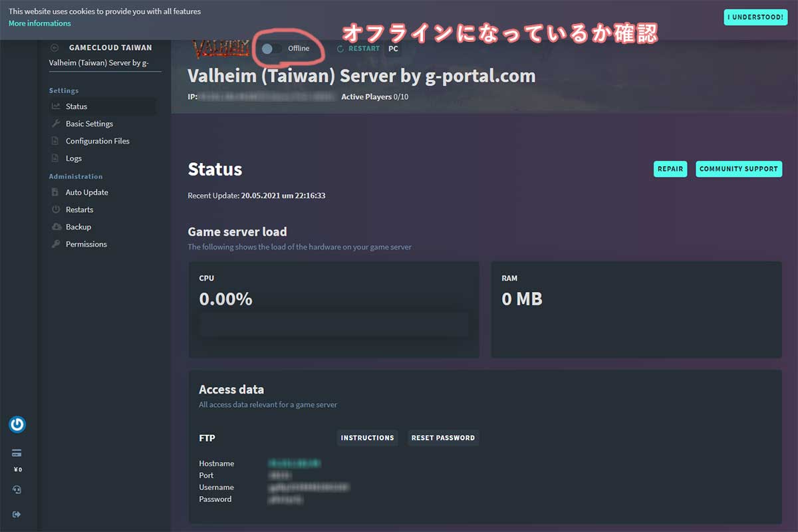Open the More informations cookie link
This screenshot has width=798, height=532.
[40, 23]
